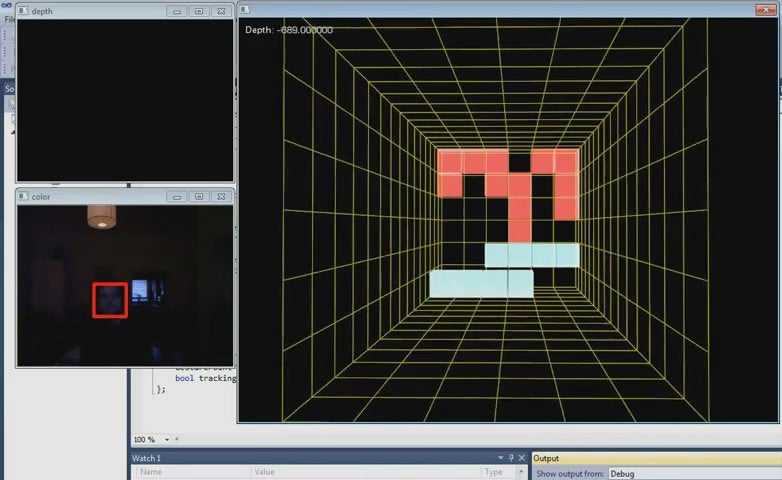Click the depth window title bar icon
The image size is (782, 480).
(23, 10)
